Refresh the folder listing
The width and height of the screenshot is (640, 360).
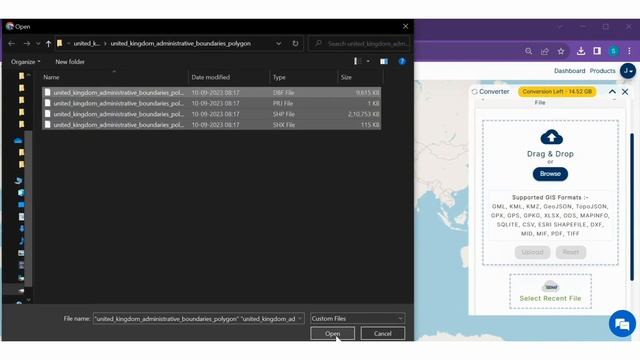click(295, 44)
